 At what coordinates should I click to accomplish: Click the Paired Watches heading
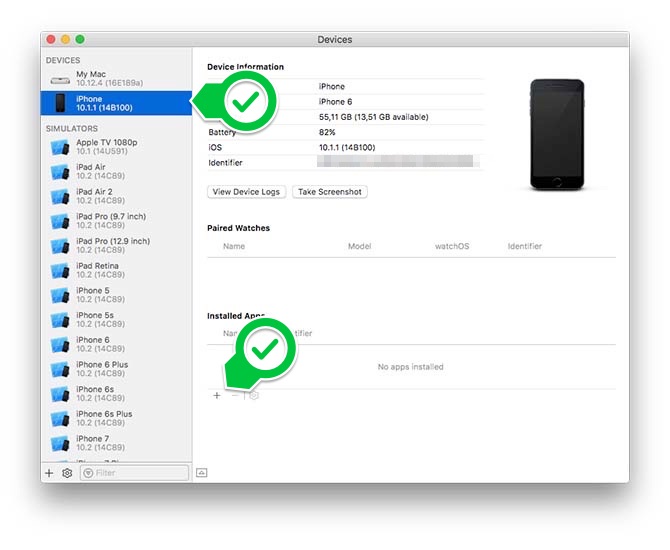coord(238,228)
